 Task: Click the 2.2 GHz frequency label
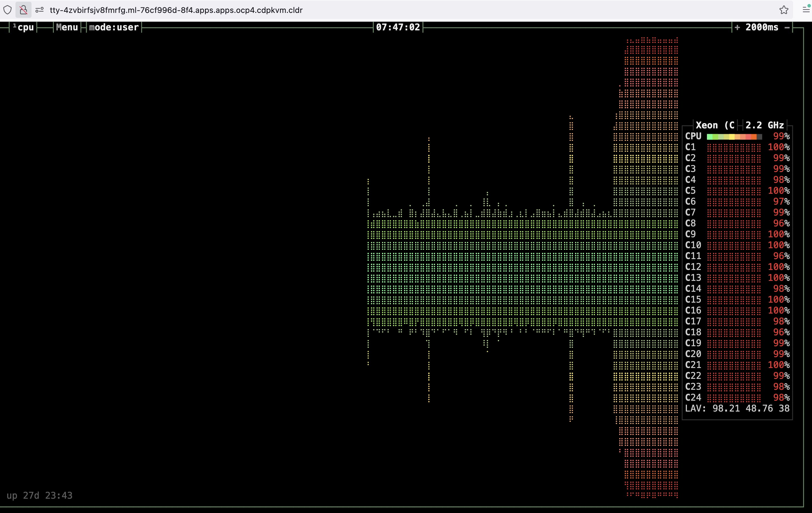point(764,125)
